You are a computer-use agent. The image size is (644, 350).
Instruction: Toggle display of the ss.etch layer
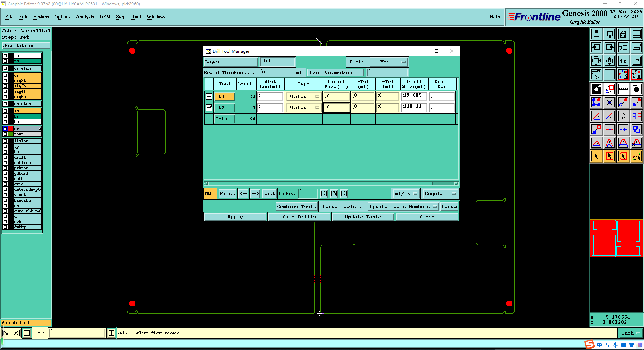(5, 104)
